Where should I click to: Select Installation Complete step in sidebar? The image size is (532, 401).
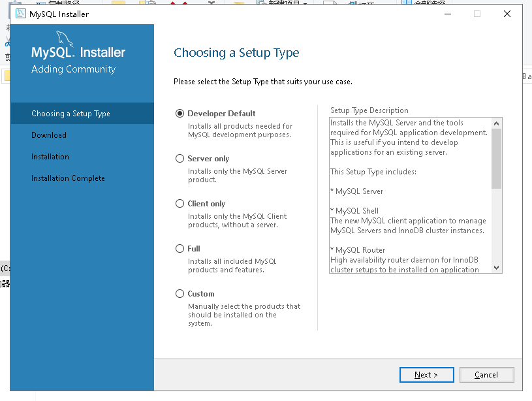click(68, 178)
